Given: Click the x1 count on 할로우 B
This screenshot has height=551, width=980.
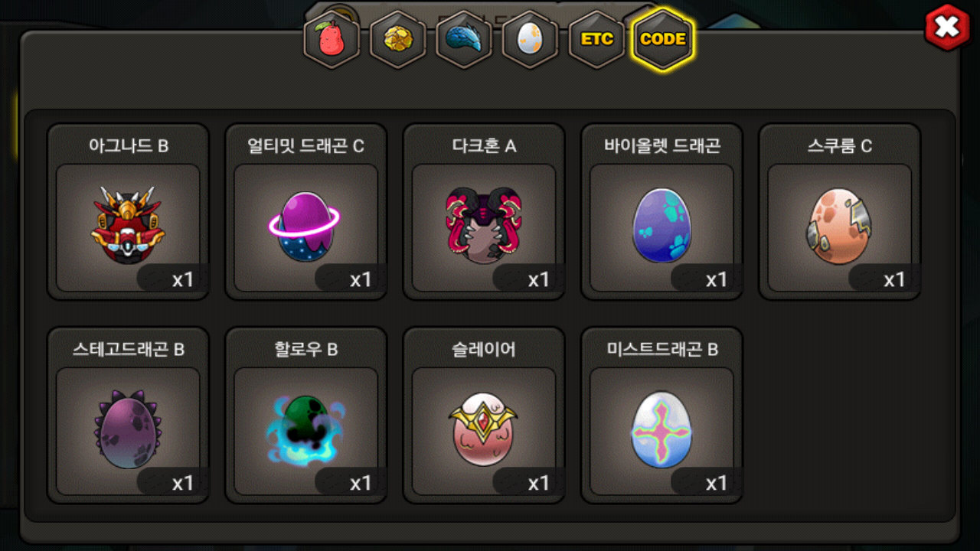Looking at the screenshot, I should coord(361,484).
